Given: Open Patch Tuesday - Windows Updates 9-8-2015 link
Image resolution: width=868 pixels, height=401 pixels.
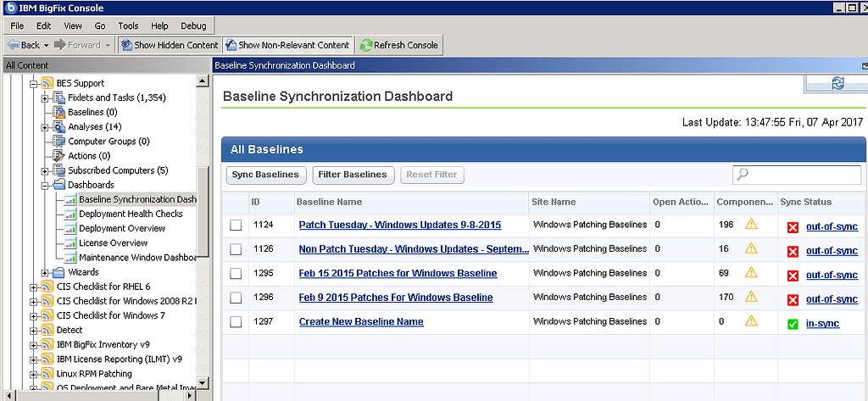Looking at the screenshot, I should click(400, 225).
